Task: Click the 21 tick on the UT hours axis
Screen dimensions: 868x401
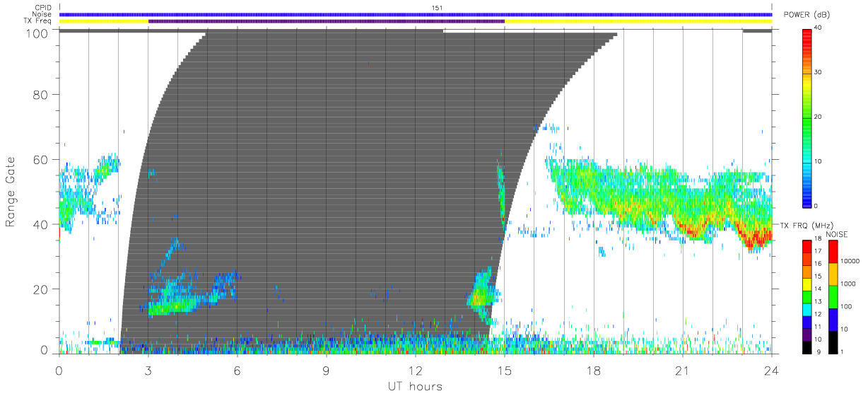Action: (x=683, y=369)
